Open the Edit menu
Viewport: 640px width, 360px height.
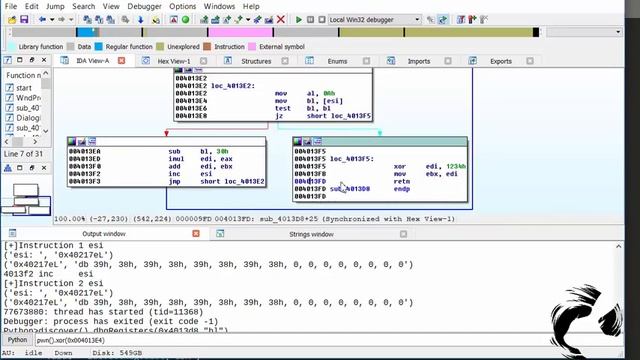31,6
